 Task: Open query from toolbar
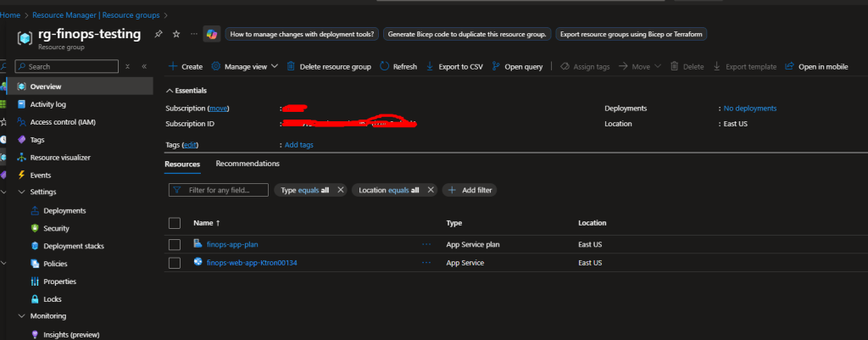[x=518, y=66]
